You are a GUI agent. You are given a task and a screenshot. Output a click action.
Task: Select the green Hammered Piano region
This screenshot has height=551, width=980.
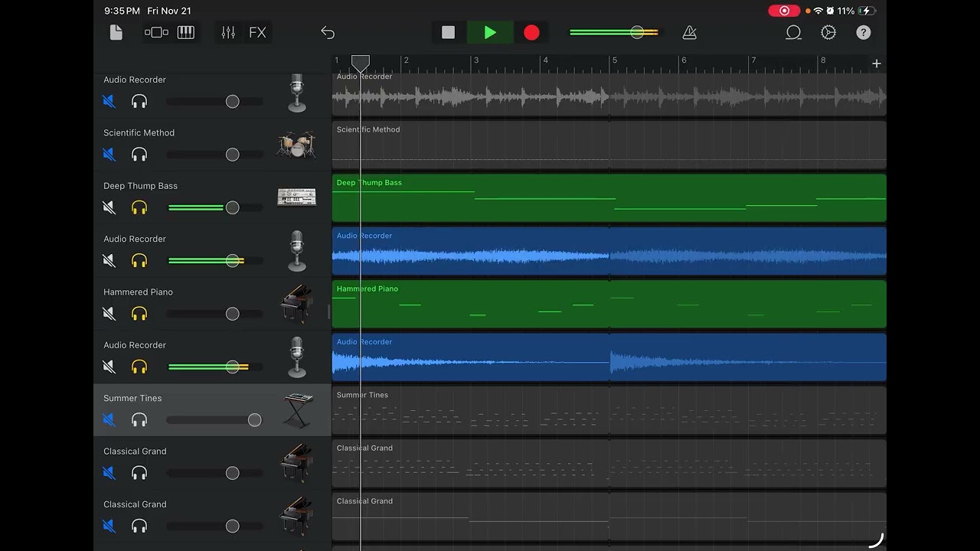[x=609, y=304]
